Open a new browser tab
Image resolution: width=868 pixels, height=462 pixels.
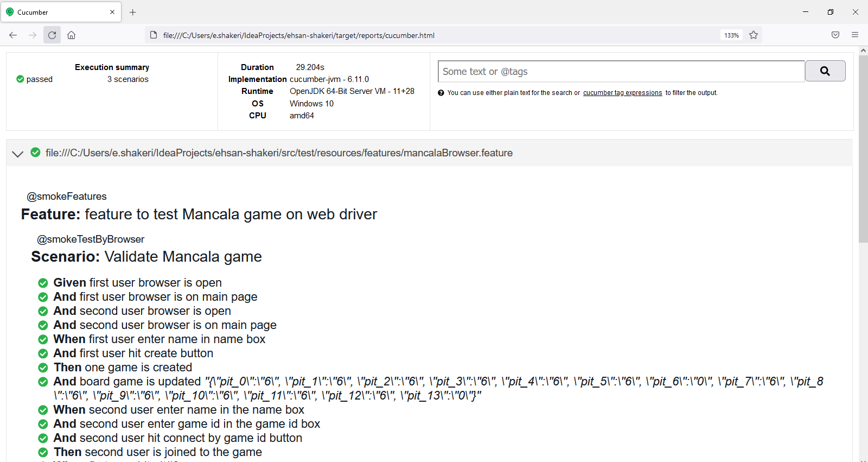(x=133, y=12)
